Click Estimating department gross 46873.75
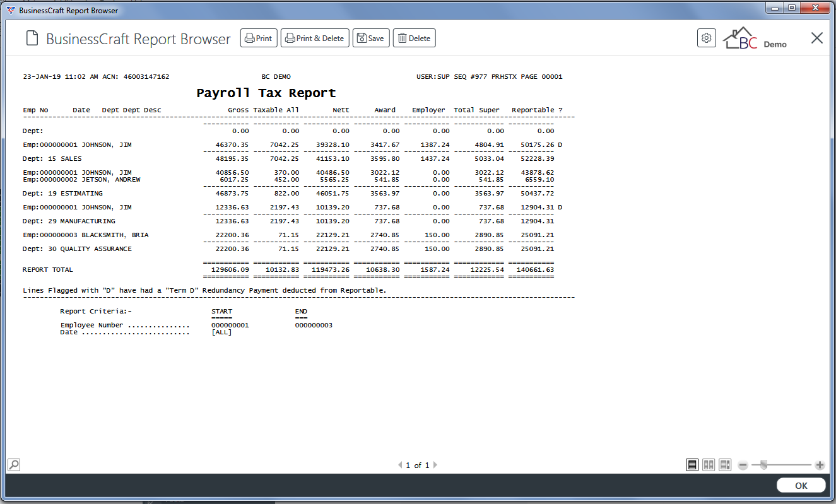The height and width of the screenshot is (504, 836). (232, 193)
